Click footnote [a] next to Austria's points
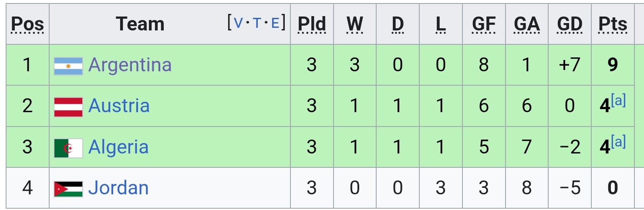The width and height of the screenshot is (644, 210). [x=618, y=101]
